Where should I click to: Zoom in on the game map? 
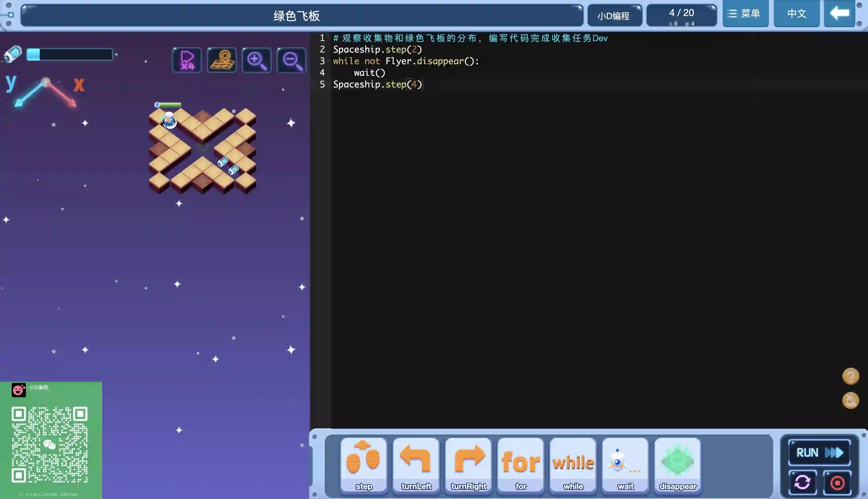256,60
